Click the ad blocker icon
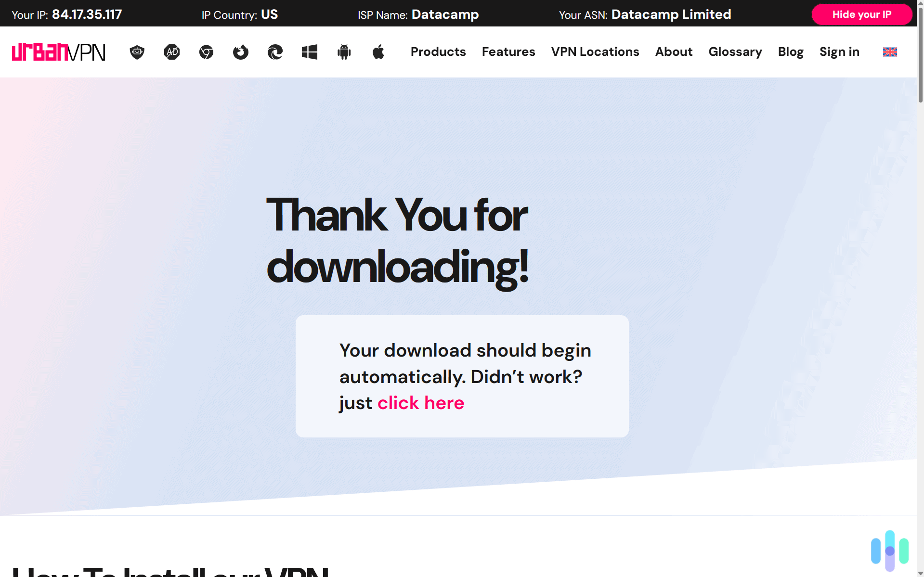Viewport: 924px width, 577px height. (172, 52)
